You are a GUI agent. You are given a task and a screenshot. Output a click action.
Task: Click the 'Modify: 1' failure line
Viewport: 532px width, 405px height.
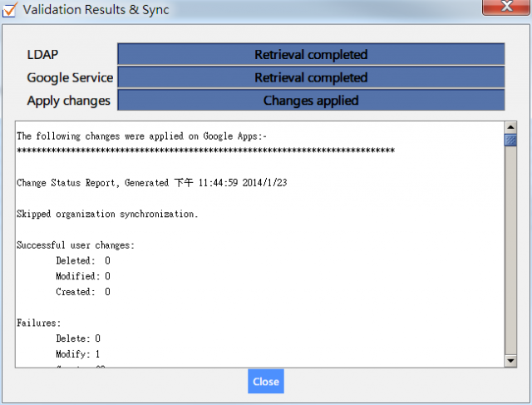pyautogui.click(x=78, y=354)
